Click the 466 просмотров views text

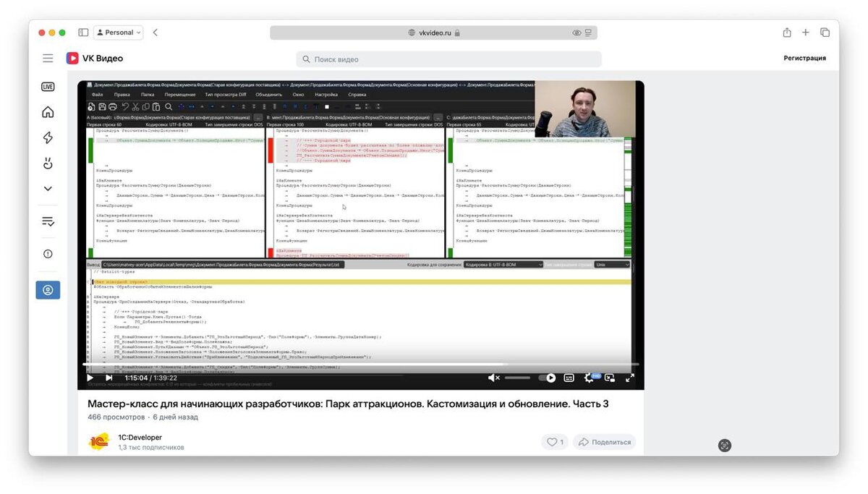116,417
